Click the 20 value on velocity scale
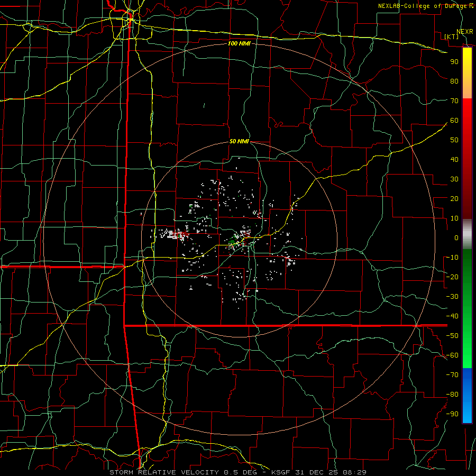The image size is (476, 476). [x=454, y=198]
